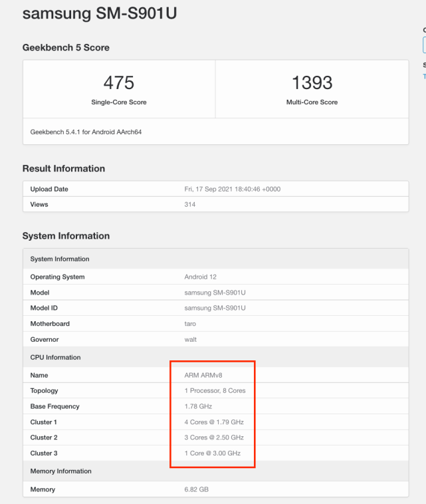Screen dimensions: 426x504
Task: Click the Base Frequency value 1.78 GHz
Action: 198,406
